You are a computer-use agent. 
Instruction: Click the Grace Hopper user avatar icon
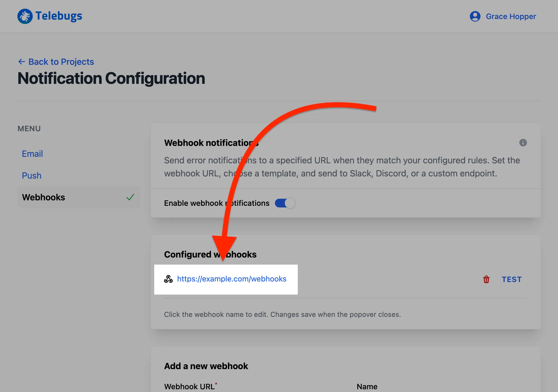tap(475, 16)
